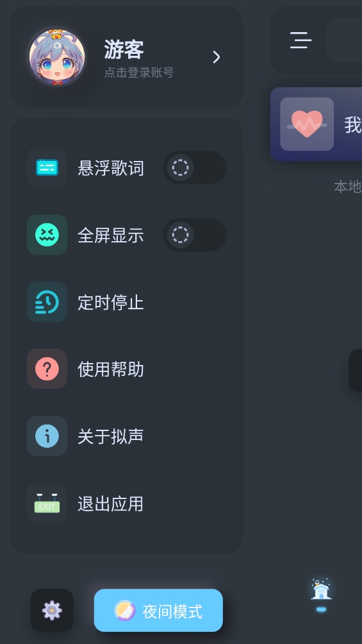
Task: Click the home house icon
Action: click(x=321, y=591)
